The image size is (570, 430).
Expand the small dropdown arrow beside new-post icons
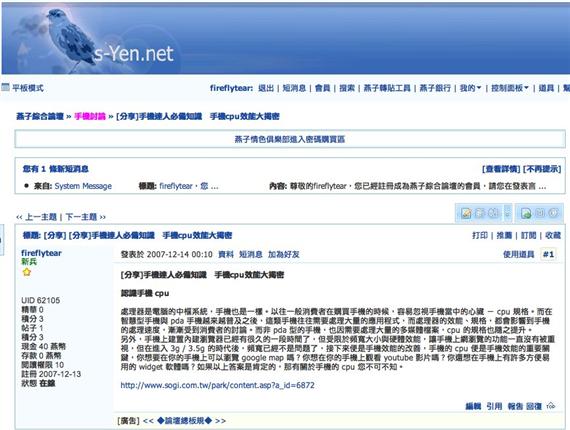507,213
